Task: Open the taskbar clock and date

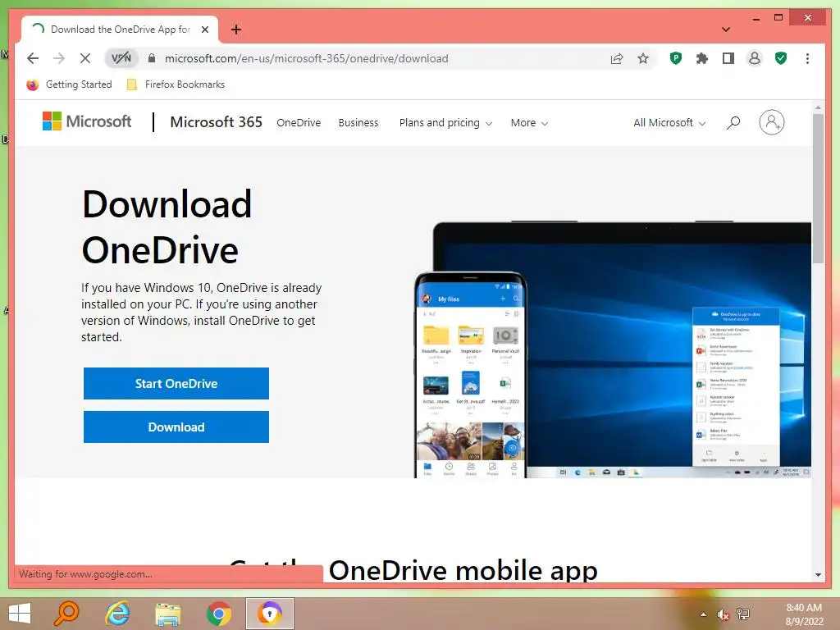Action: pyautogui.click(x=804, y=614)
